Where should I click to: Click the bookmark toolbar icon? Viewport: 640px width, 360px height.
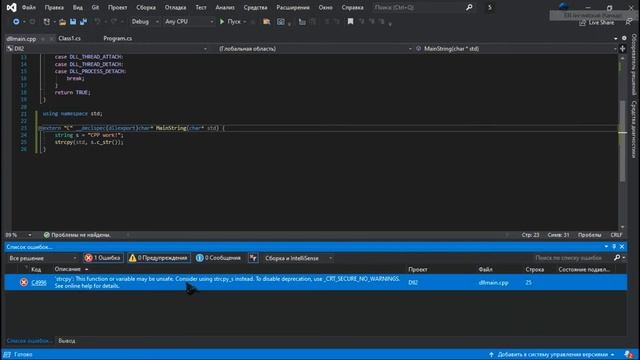click(350, 22)
